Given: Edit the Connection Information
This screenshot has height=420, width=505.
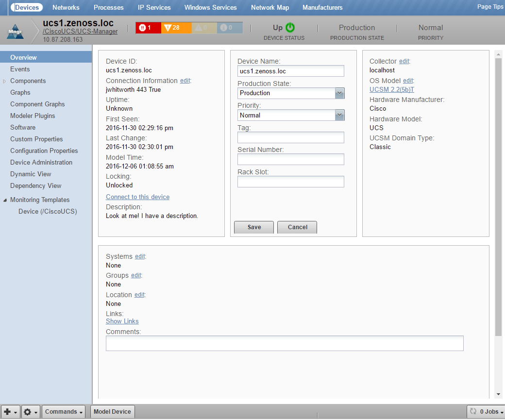Looking at the screenshot, I should (x=185, y=81).
